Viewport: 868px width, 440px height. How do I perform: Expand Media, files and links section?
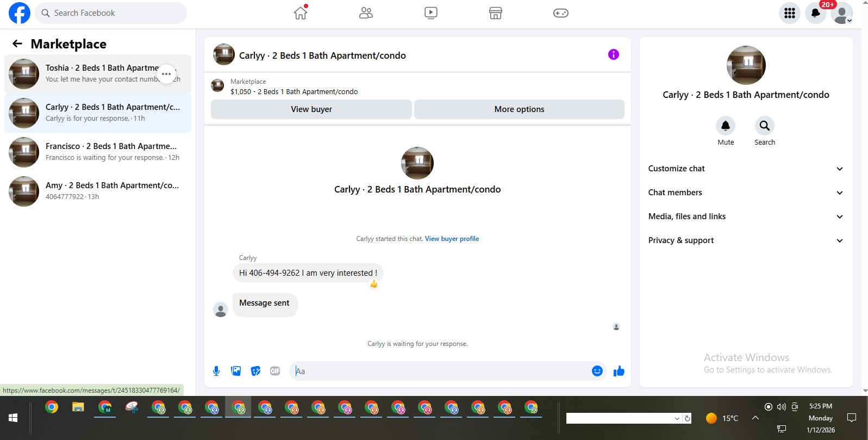coord(746,216)
